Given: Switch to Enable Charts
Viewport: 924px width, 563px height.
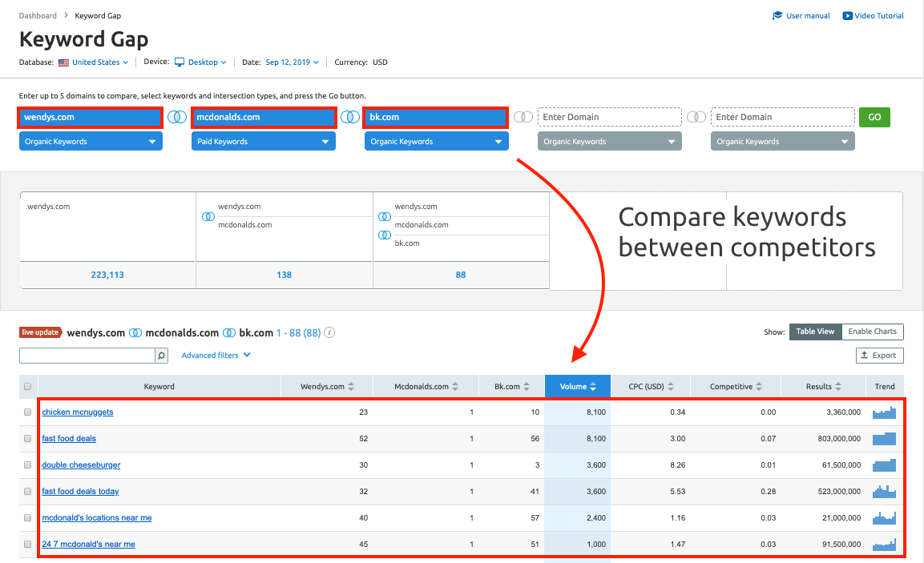Looking at the screenshot, I should (x=873, y=332).
